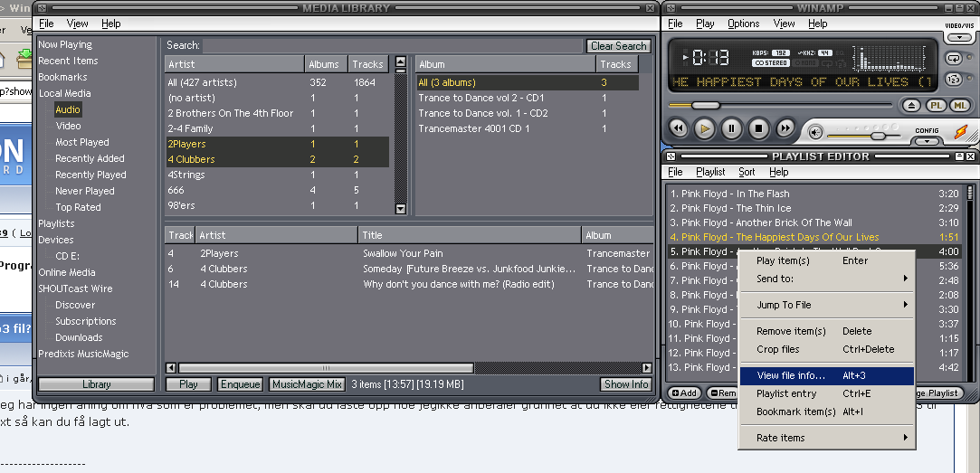Click the Library button at bottom
The height and width of the screenshot is (473, 980).
96,384
